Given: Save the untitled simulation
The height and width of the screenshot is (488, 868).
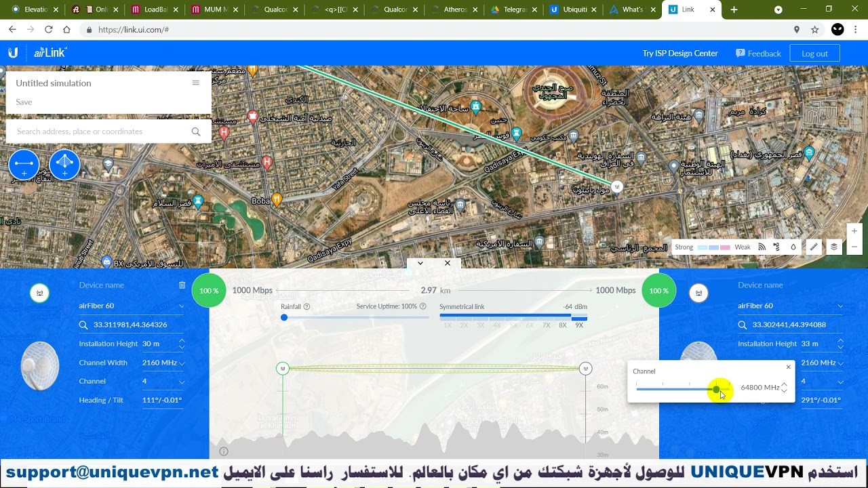Looking at the screenshot, I should click(24, 102).
